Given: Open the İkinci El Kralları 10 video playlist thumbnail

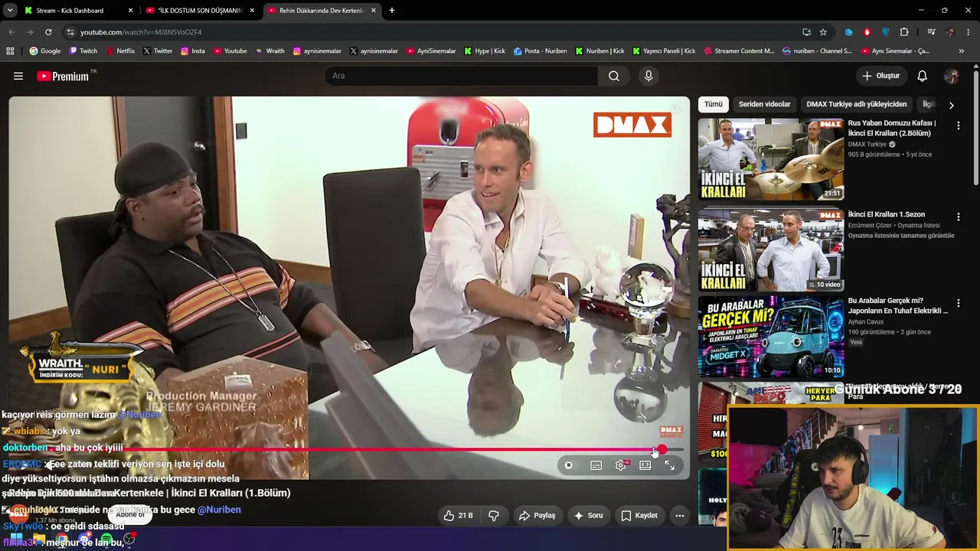Looking at the screenshot, I should tap(771, 249).
